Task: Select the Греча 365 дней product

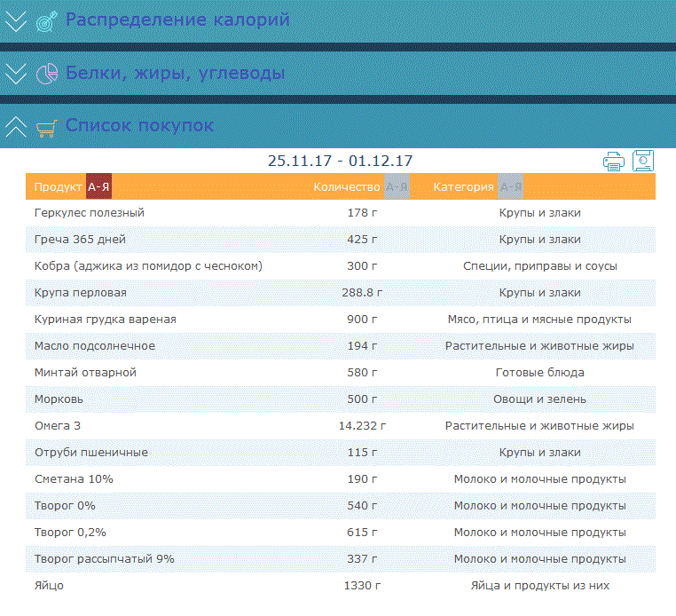Action: [80, 240]
